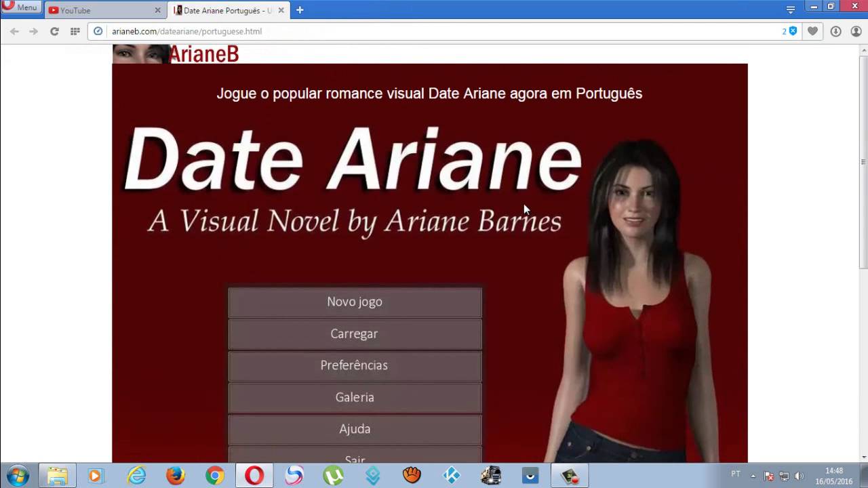Open Windows Explorer from taskbar
The width and height of the screenshot is (868, 488).
click(57, 476)
